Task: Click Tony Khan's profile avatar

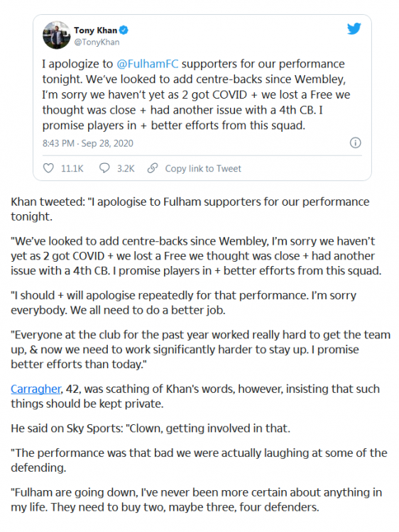Action: coord(56,35)
